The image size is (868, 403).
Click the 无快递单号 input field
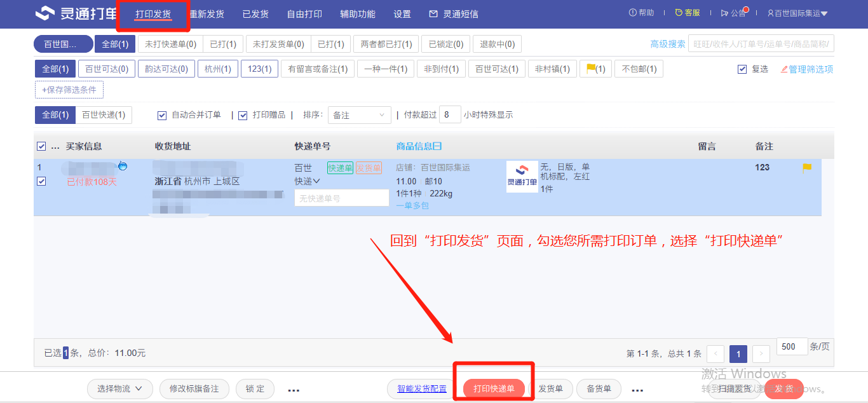341,198
